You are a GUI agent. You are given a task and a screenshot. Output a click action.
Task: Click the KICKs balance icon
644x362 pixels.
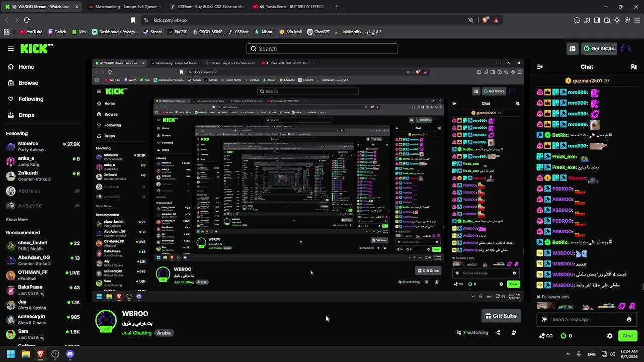pyautogui.click(x=563, y=336)
